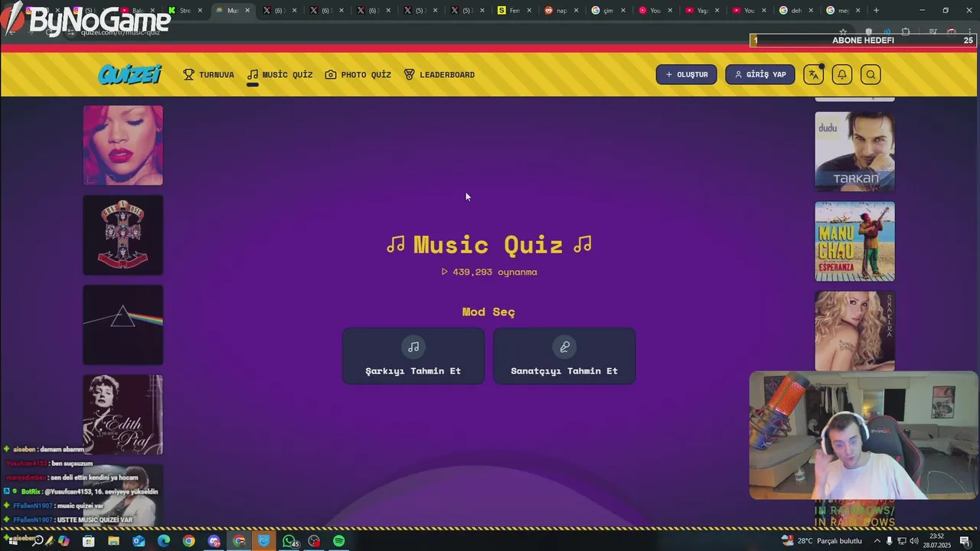Screen dimensions: 980x551
Task: Open the Microsoft Store taskbar icon
Action: point(88,541)
